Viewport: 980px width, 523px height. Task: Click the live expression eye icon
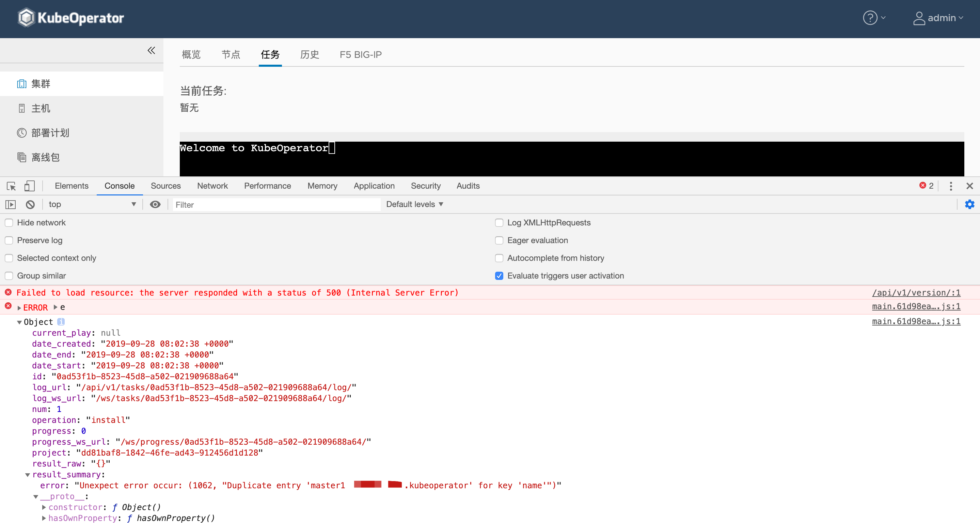pos(155,205)
